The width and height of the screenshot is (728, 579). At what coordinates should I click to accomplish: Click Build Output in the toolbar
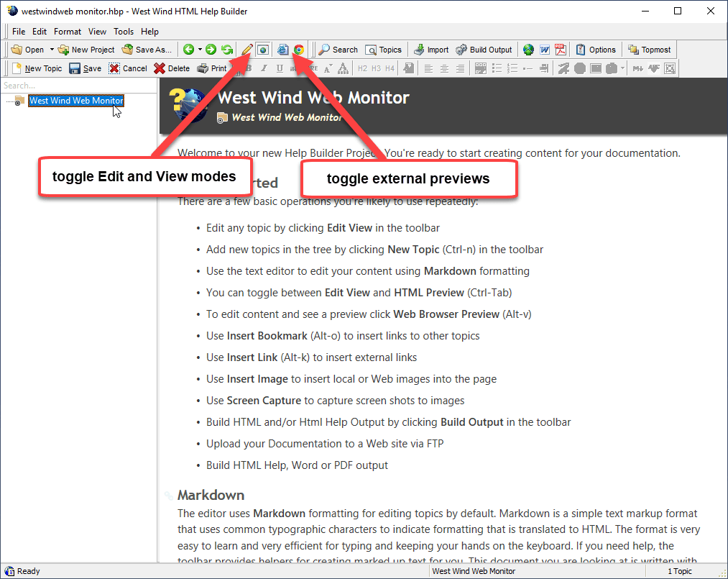click(484, 50)
